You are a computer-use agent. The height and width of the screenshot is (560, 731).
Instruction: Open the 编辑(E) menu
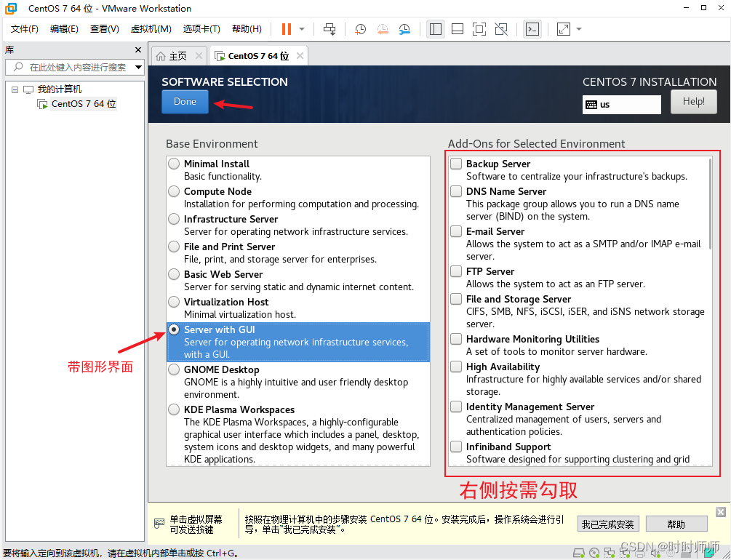click(x=64, y=29)
